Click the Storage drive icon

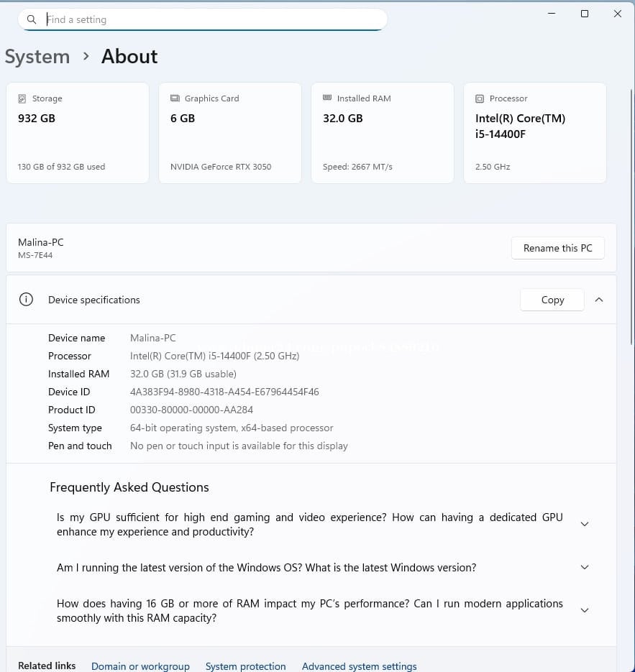[x=22, y=98]
